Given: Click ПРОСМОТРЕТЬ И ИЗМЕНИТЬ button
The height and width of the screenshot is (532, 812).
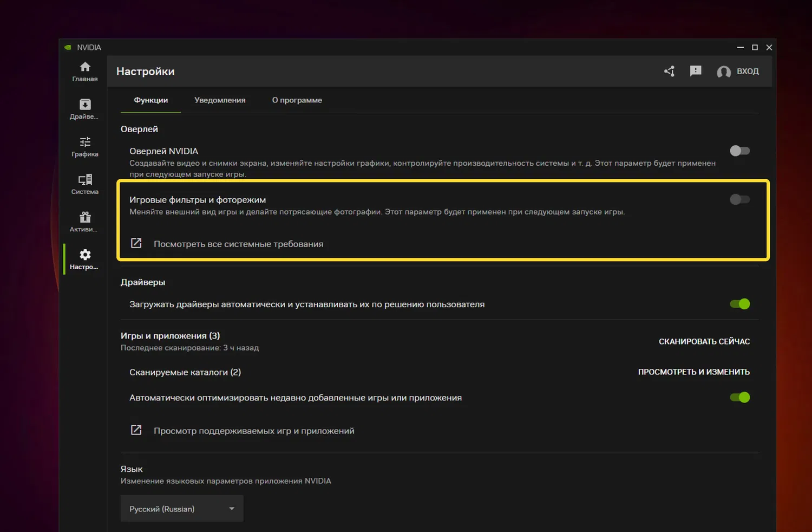Looking at the screenshot, I should (694, 372).
